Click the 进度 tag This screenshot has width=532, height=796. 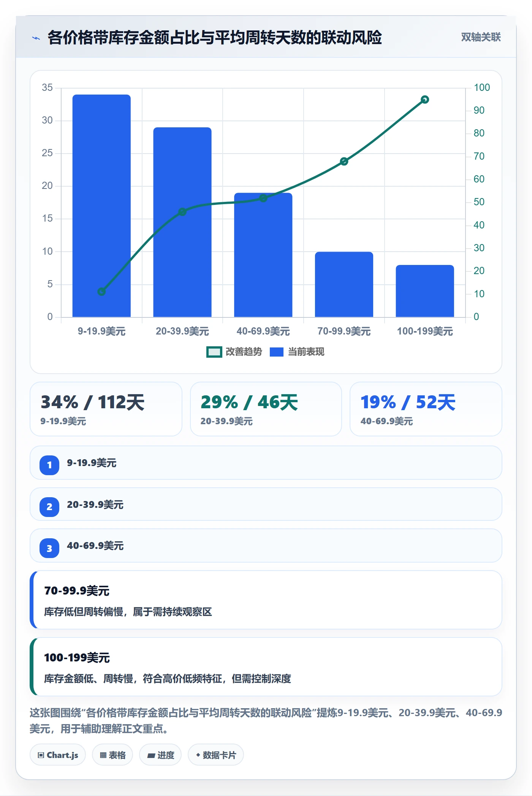[x=160, y=755]
